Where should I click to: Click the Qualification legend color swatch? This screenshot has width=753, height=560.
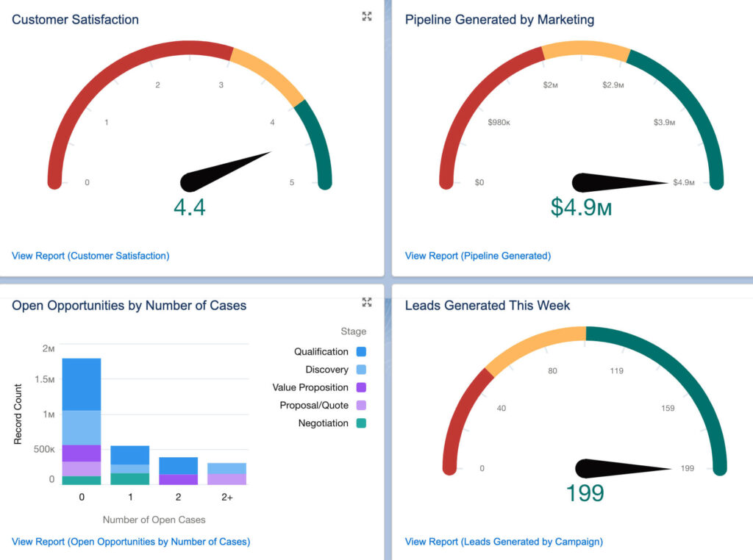[360, 352]
